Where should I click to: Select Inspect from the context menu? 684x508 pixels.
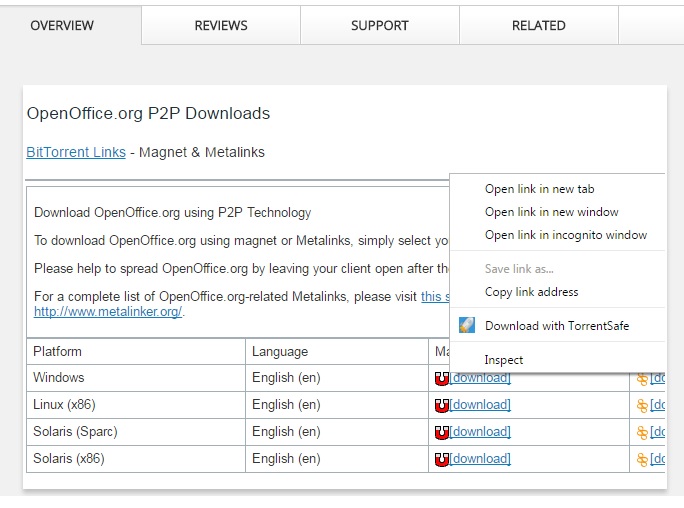coord(557,360)
